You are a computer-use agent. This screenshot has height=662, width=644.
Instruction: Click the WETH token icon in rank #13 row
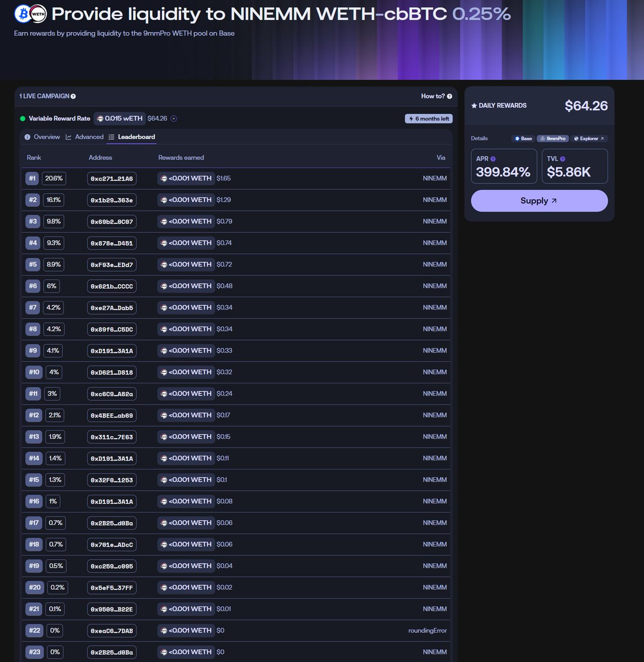(163, 436)
